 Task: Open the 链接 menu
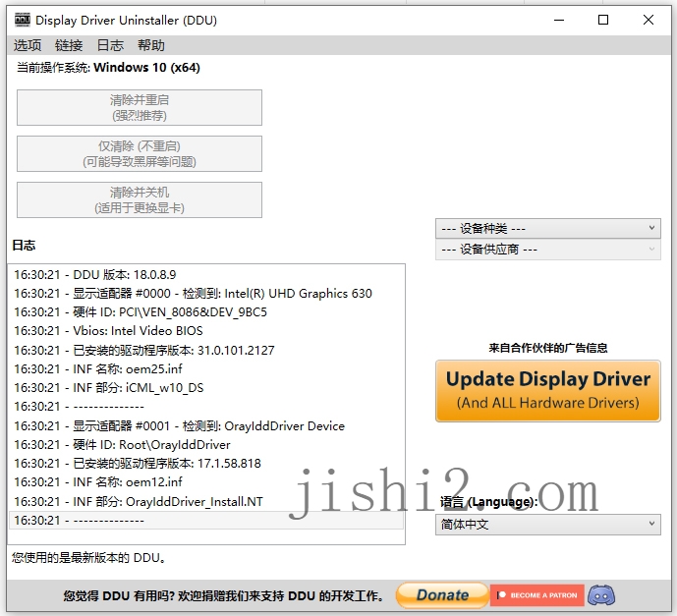click(69, 45)
